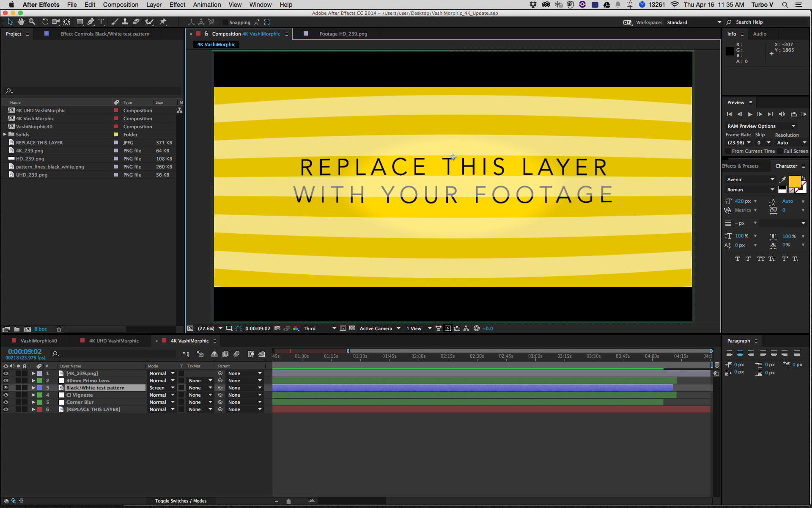Click the Graph Editor toggle icon
The width and height of the screenshot is (812, 508).
[262, 353]
